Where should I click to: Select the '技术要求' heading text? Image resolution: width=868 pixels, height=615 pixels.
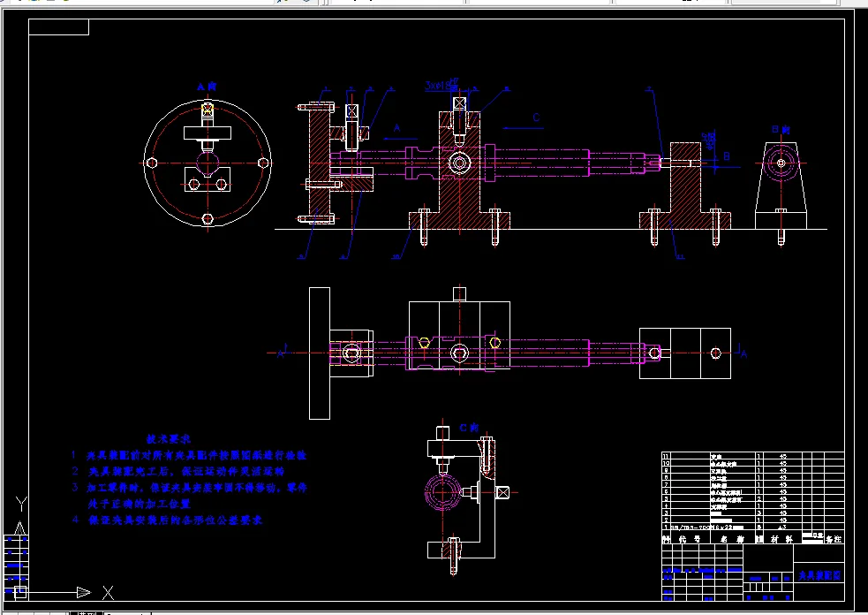click(169, 439)
